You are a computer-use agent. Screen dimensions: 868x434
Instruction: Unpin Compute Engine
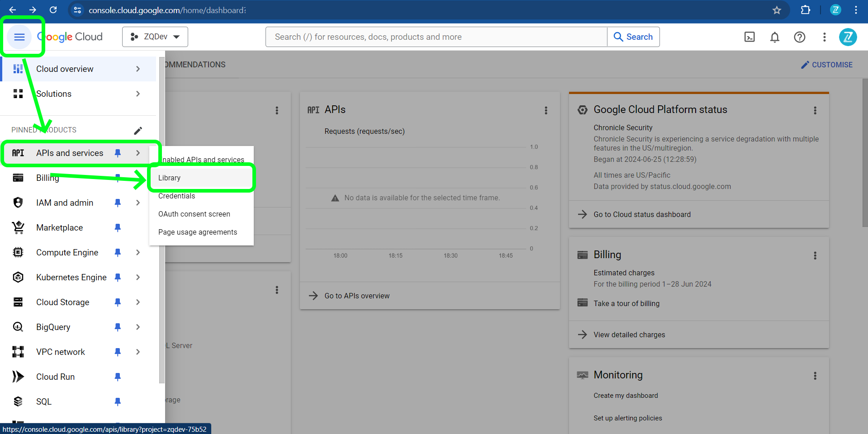118,252
